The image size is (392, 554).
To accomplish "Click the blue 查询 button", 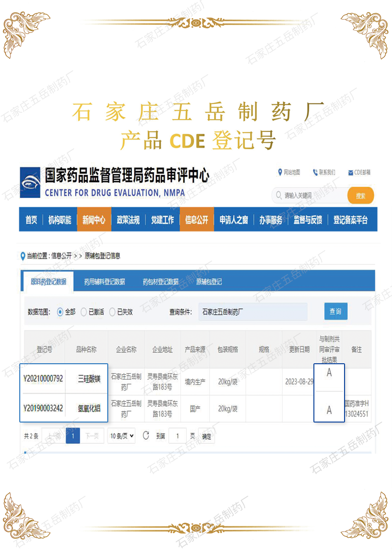I will [x=336, y=311].
